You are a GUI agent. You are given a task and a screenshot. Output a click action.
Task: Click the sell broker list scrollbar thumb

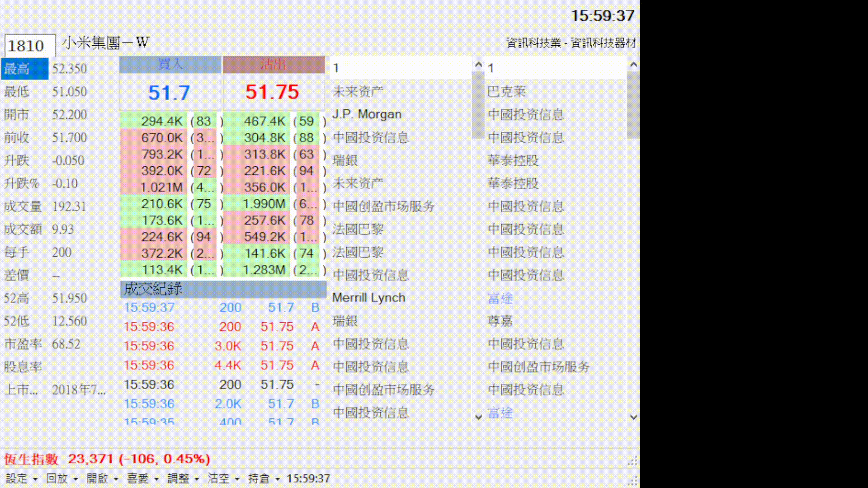click(x=633, y=105)
